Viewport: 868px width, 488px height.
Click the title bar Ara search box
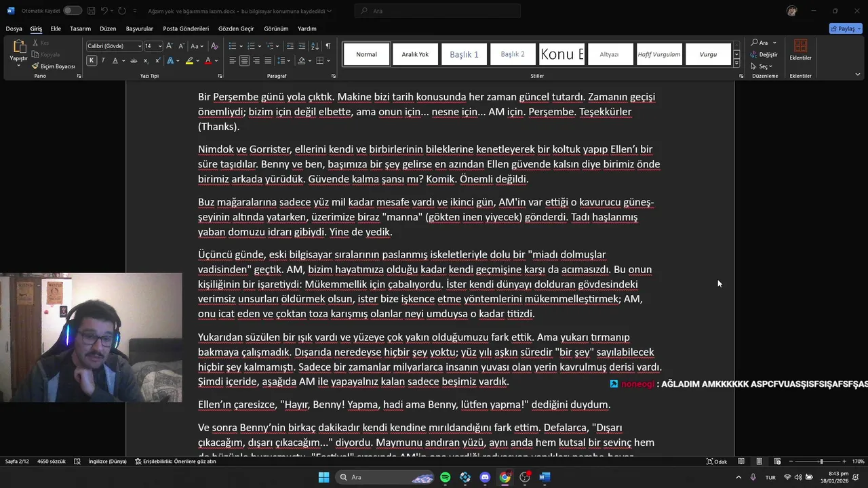point(438,11)
